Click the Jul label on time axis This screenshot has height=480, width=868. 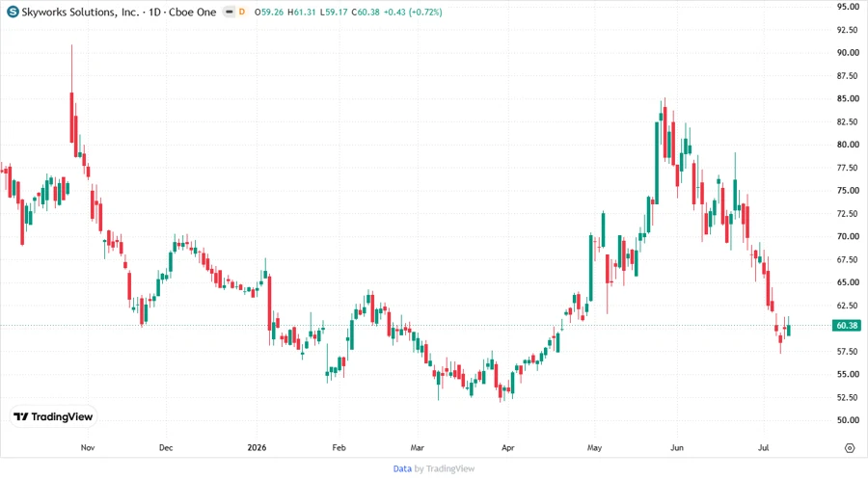point(763,447)
